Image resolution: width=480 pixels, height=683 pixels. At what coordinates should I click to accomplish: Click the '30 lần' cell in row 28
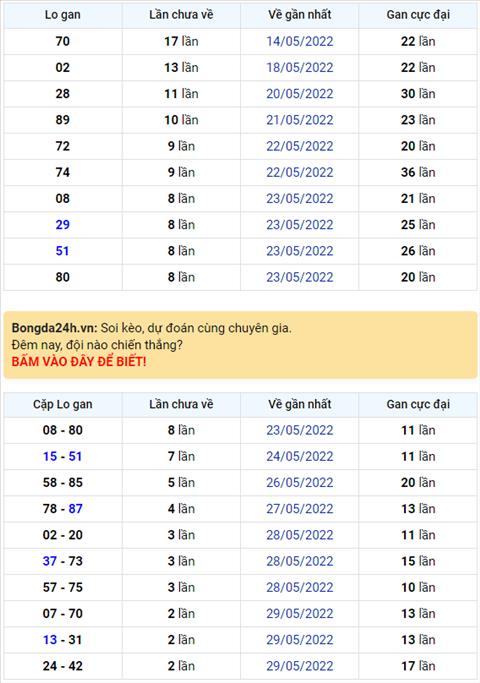coord(418,94)
